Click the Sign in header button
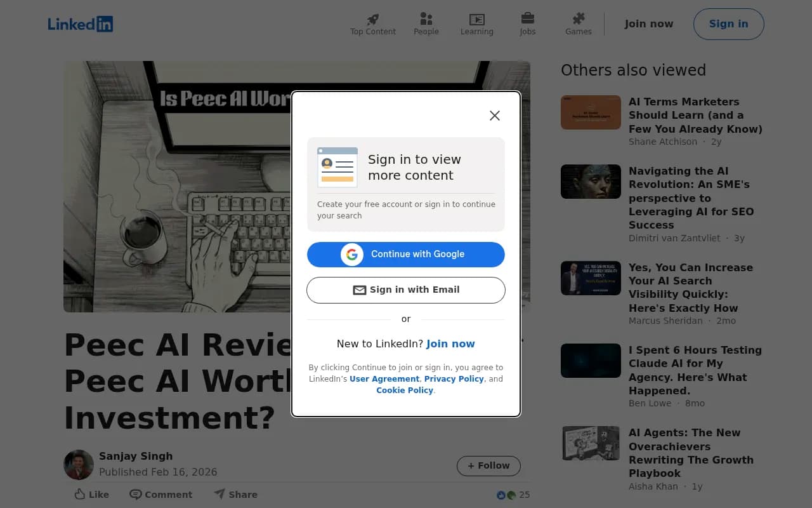Screen dimensions: 812x508 pos(729,24)
